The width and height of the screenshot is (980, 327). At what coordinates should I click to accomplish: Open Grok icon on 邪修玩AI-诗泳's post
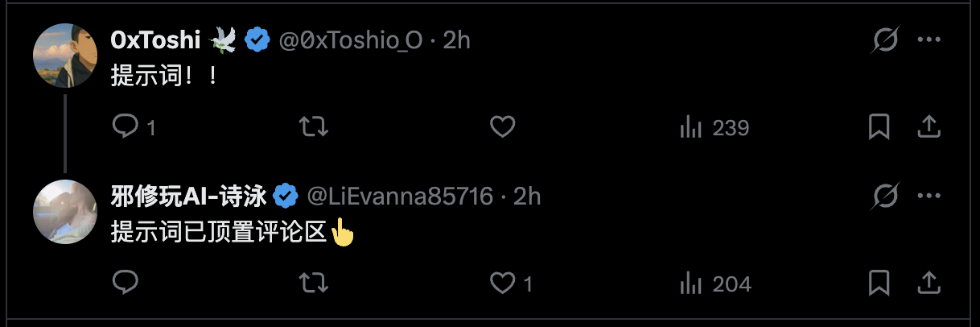(886, 196)
